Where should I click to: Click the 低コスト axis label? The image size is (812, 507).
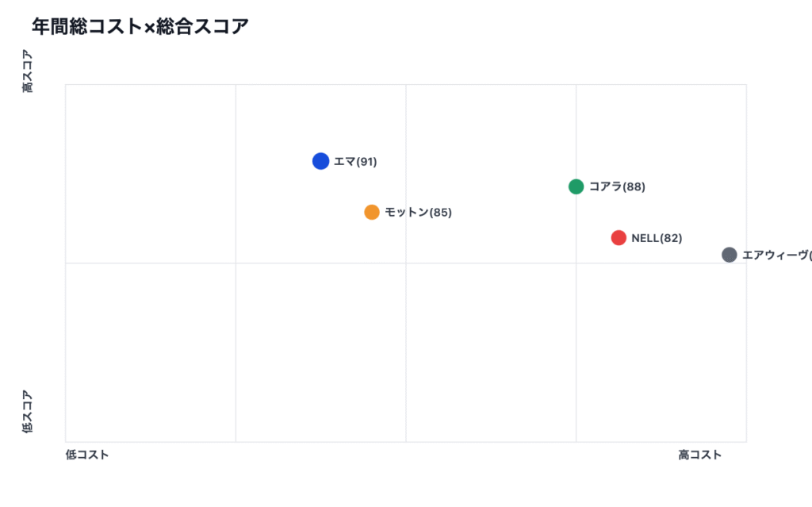coord(87,455)
